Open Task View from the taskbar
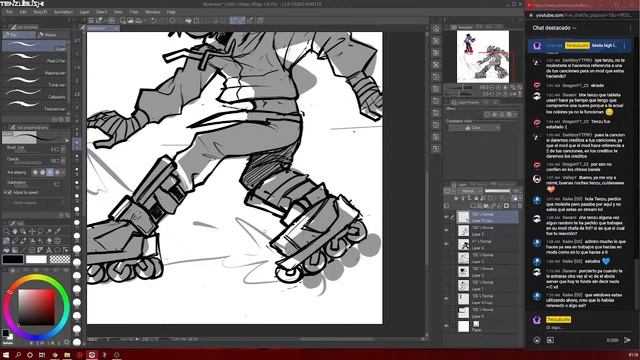Image resolution: width=640 pixels, height=360 pixels. coord(42,355)
